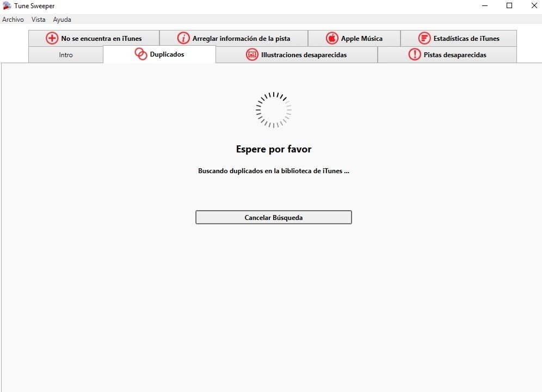Click the overlapping circles Duplicados icon

tap(141, 54)
